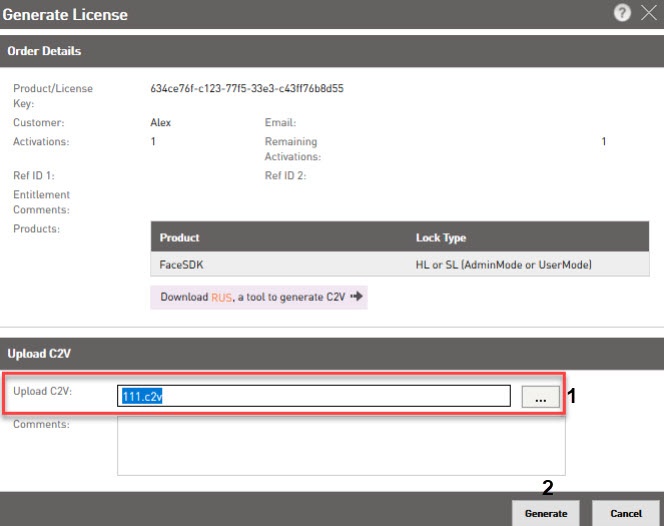This screenshot has width=664, height=526.
Task: Click the Upload C2V file path field
Action: 314,396
